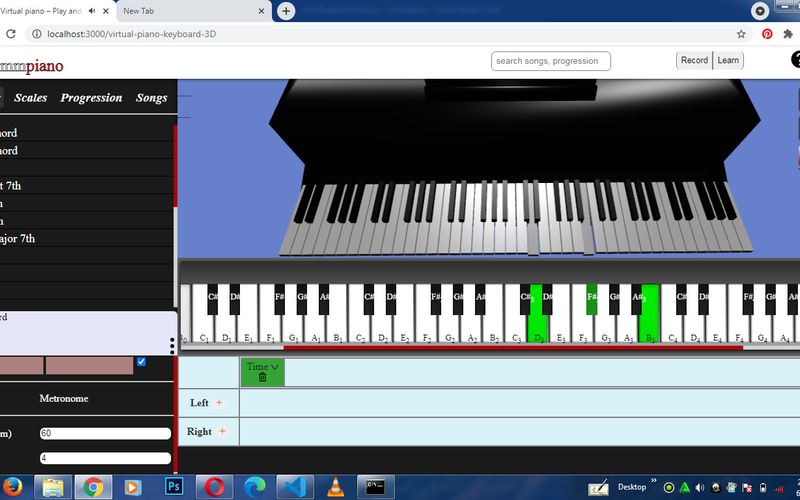The image size is (800, 500).
Task: Bookmark this page with the star icon
Action: [741, 34]
